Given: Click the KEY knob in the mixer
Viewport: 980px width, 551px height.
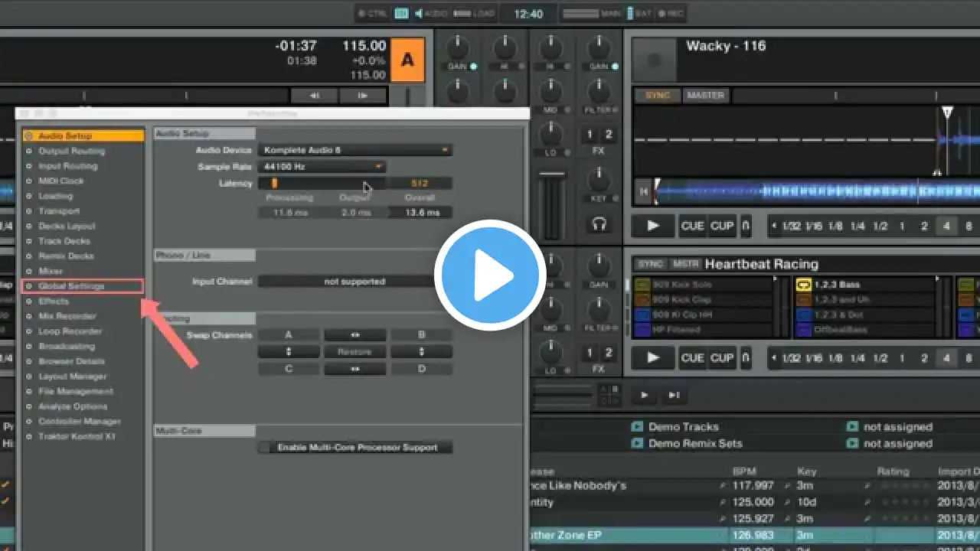Looking at the screenshot, I should coord(599,179).
